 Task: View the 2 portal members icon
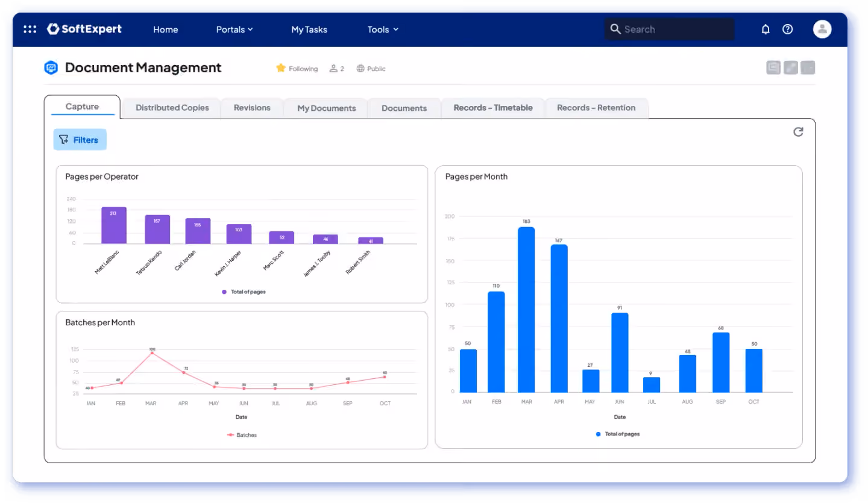tap(333, 69)
